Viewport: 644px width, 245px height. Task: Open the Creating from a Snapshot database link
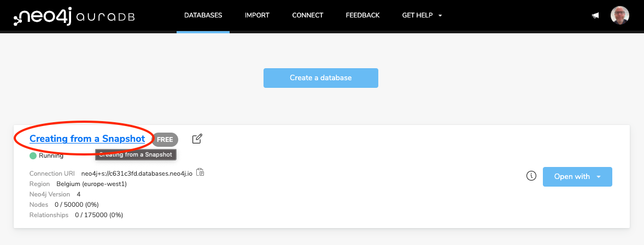(x=87, y=139)
